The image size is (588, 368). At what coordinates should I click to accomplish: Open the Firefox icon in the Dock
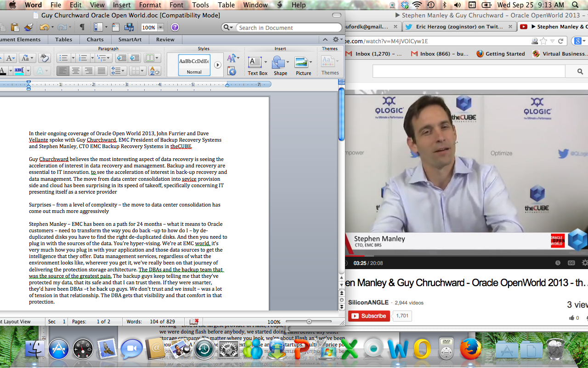470,350
